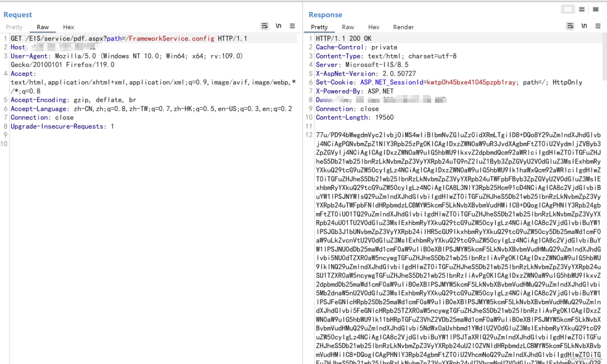The height and width of the screenshot is (364, 607).
Task: Click the Server: Microsoft-IIS/8.5 header
Action: [362, 65]
